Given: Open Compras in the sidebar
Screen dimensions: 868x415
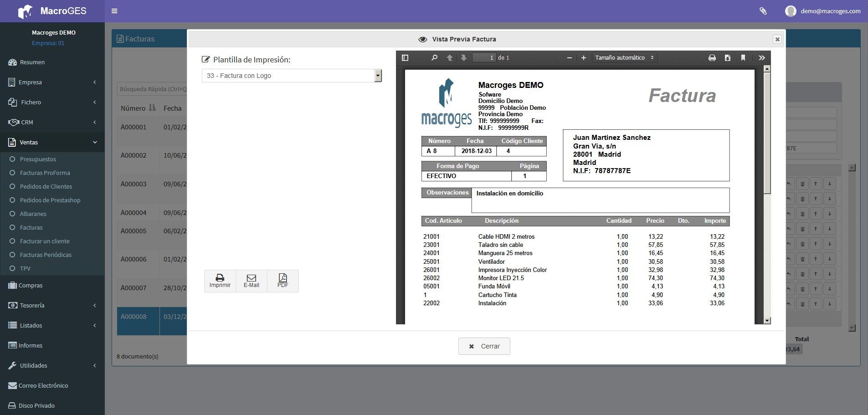Looking at the screenshot, I should [x=52, y=285].
